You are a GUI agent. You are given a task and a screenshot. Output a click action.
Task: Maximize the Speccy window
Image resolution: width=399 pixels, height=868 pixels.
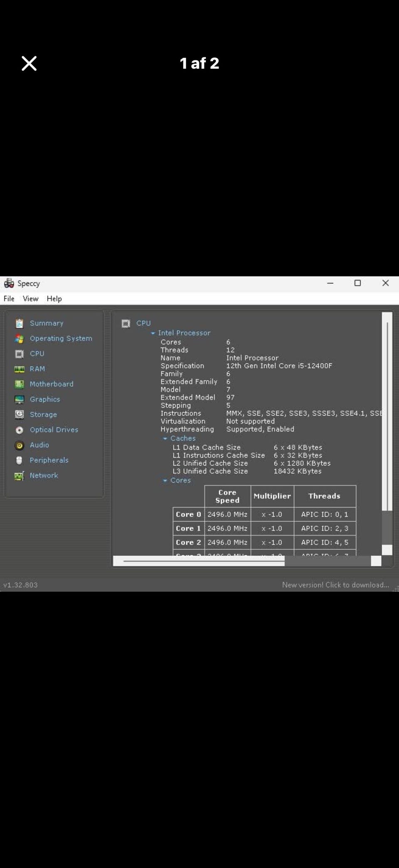tap(357, 283)
